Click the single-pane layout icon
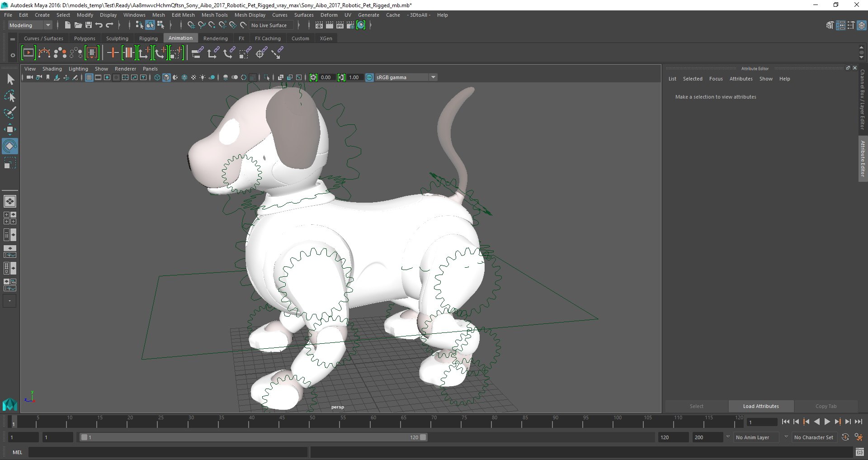 pyautogui.click(x=10, y=201)
